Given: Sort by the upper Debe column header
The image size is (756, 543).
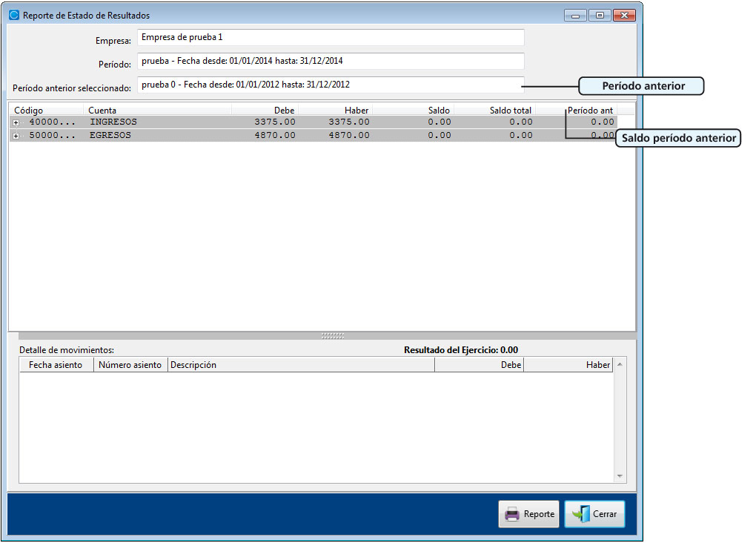Looking at the screenshot, I should pos(265,111).
